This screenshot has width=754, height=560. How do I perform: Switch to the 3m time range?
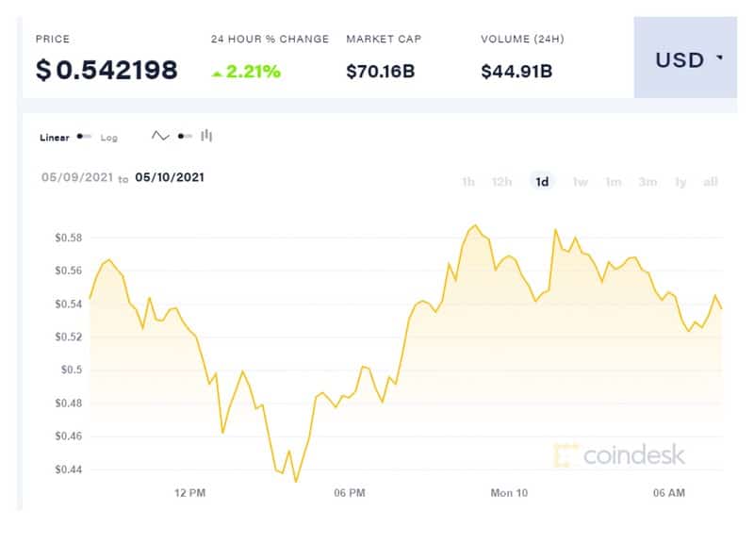pos(647,182)
